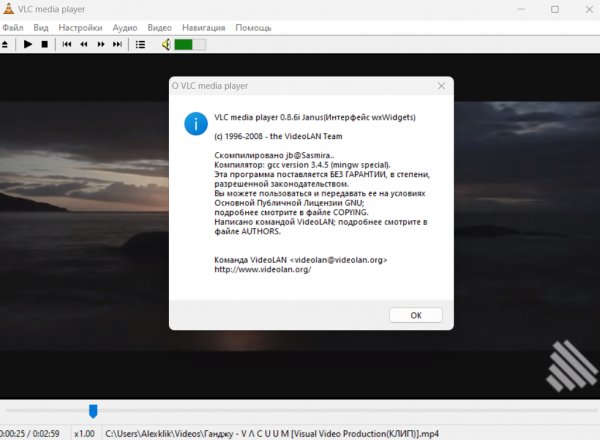Click the gcc version 3.4.5 compiler line
Viewport: 600px width, 440px height.
[x=302, y=165]
